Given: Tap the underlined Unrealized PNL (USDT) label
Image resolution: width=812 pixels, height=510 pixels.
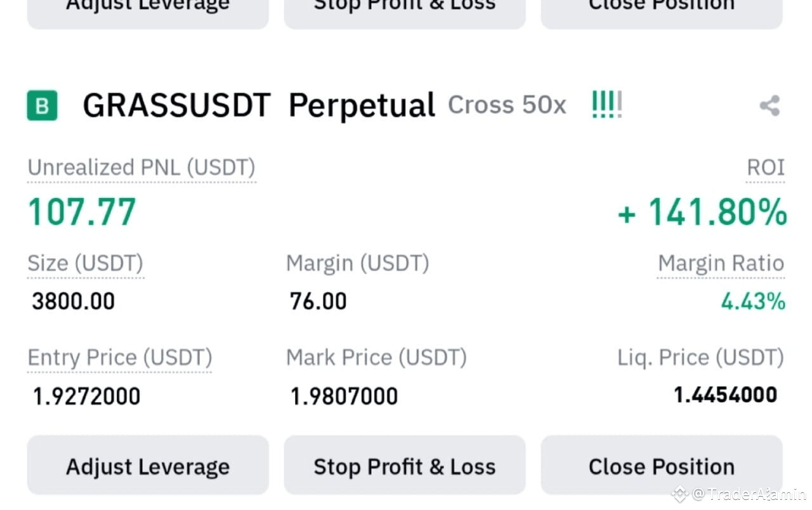Looking at the screenshot, I should [141, 168].
